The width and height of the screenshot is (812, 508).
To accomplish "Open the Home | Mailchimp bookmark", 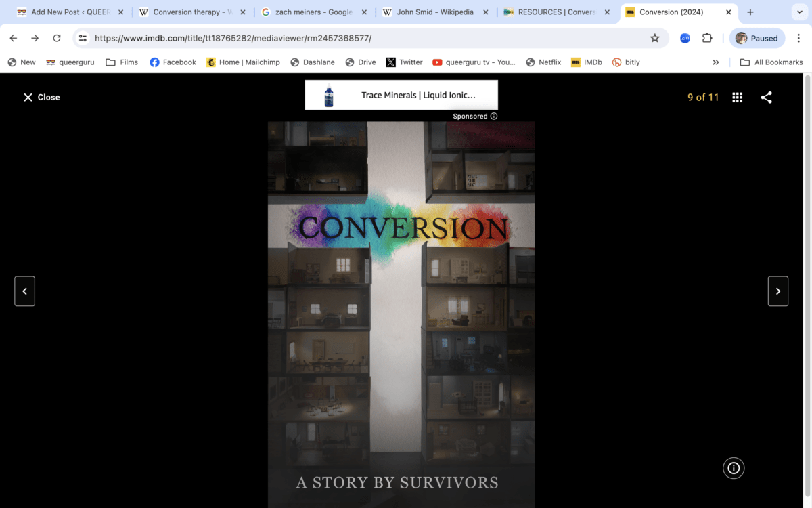I will point(243,62).
